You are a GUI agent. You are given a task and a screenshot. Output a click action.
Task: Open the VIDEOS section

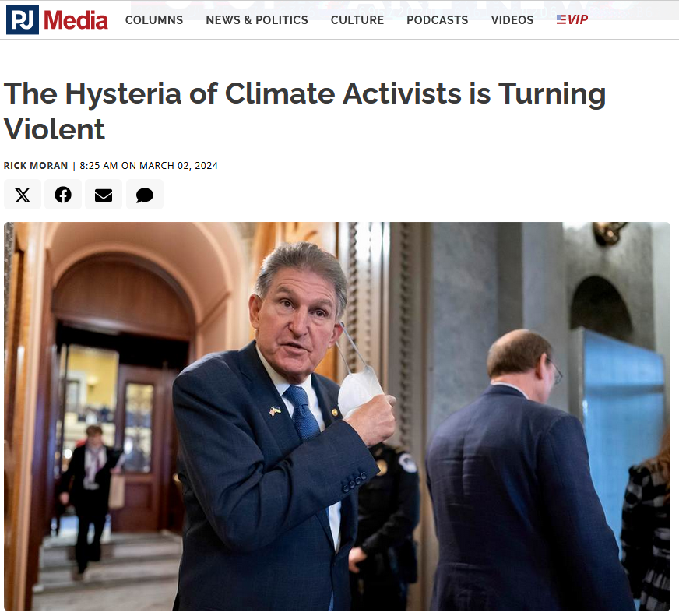point(512,20)
